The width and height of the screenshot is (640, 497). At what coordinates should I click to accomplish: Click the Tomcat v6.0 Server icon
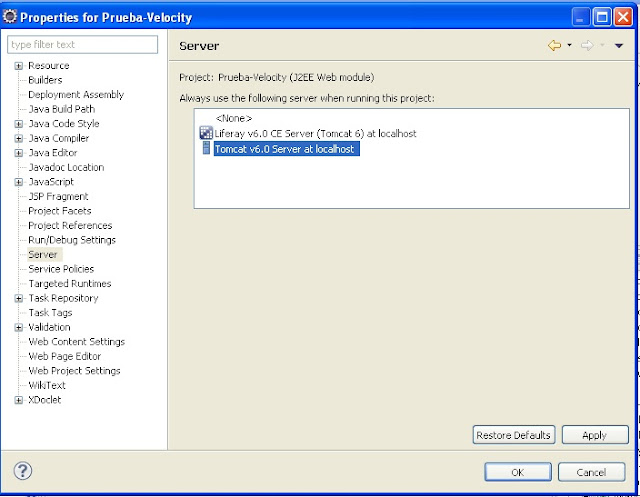click(207, 149)
